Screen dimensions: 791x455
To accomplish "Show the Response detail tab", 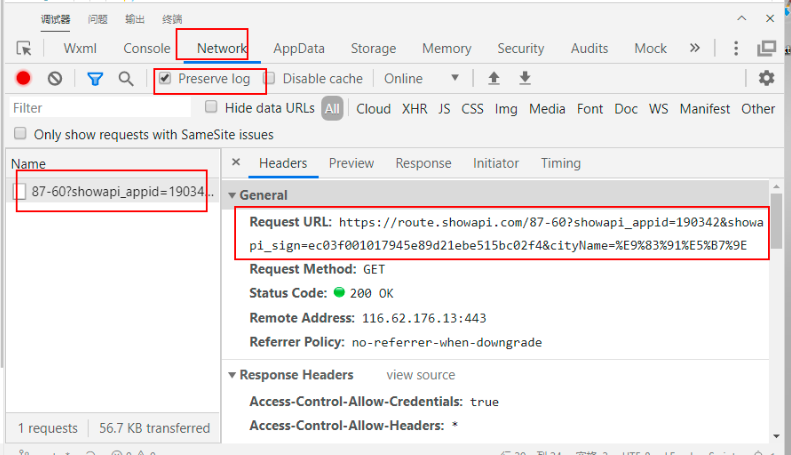I will pos(423,163).
